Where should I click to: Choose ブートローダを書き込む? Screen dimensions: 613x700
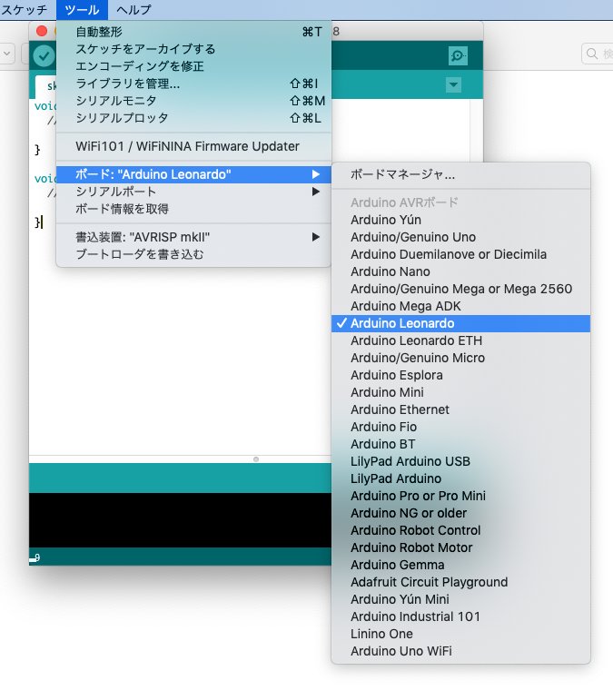pos(193,254)
